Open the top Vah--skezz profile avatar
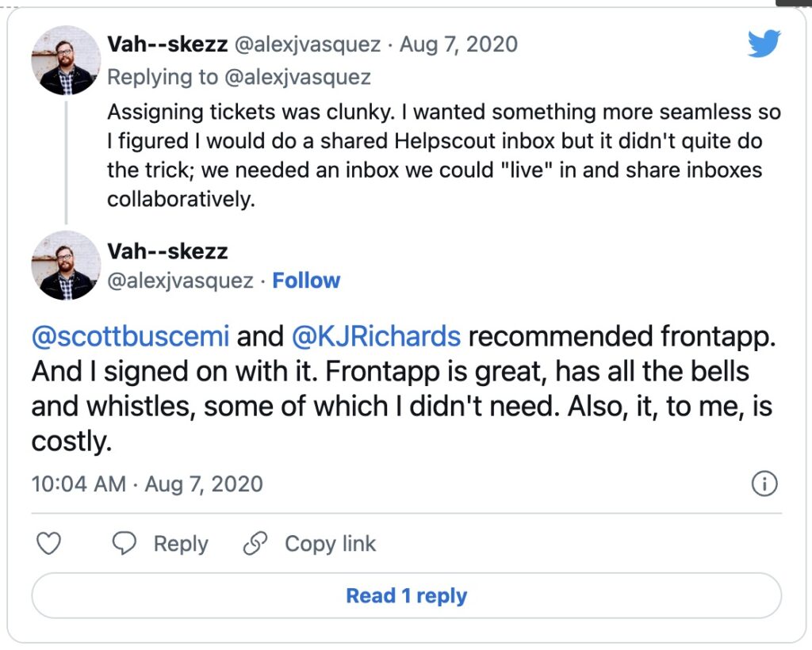Image resolution: width=812 pixels, height=650 pixels. coord(66,60)
